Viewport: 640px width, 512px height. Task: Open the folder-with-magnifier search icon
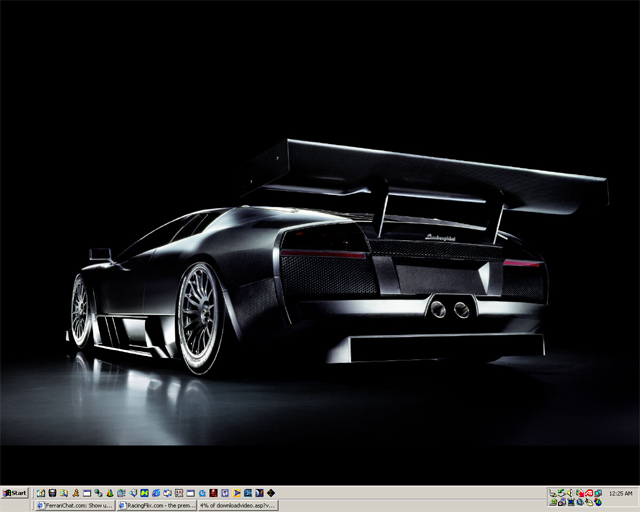[x=64, y=493]
